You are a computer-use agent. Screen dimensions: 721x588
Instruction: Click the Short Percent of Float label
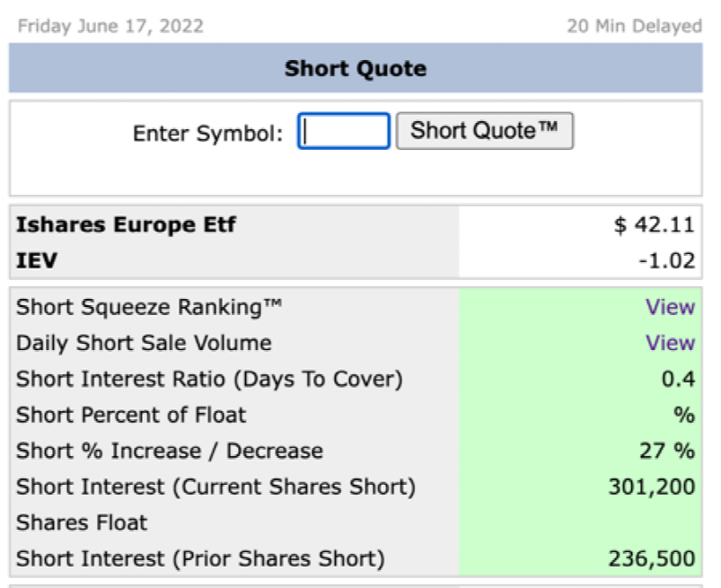tap(131, 415)
